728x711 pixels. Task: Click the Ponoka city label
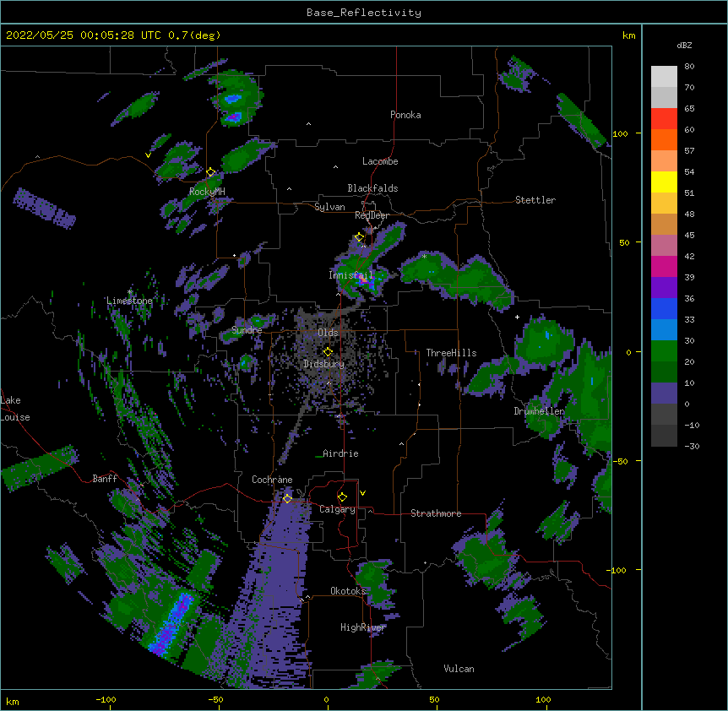click(x=405, y=115)
